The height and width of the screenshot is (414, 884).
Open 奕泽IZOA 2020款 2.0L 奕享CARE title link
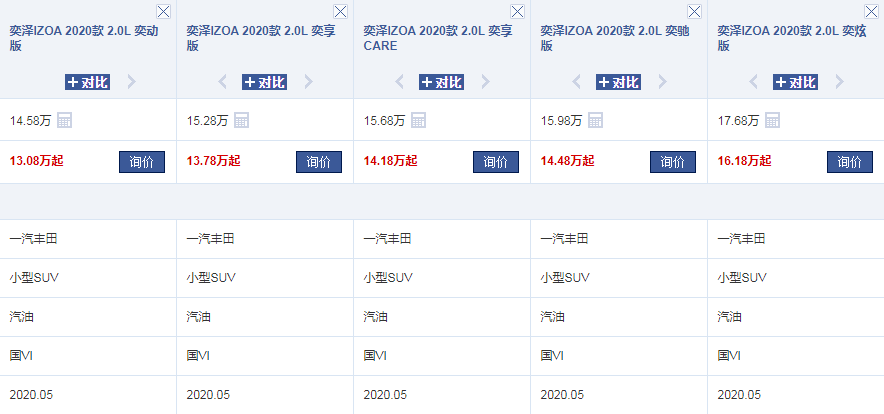(x=438, y=38)
